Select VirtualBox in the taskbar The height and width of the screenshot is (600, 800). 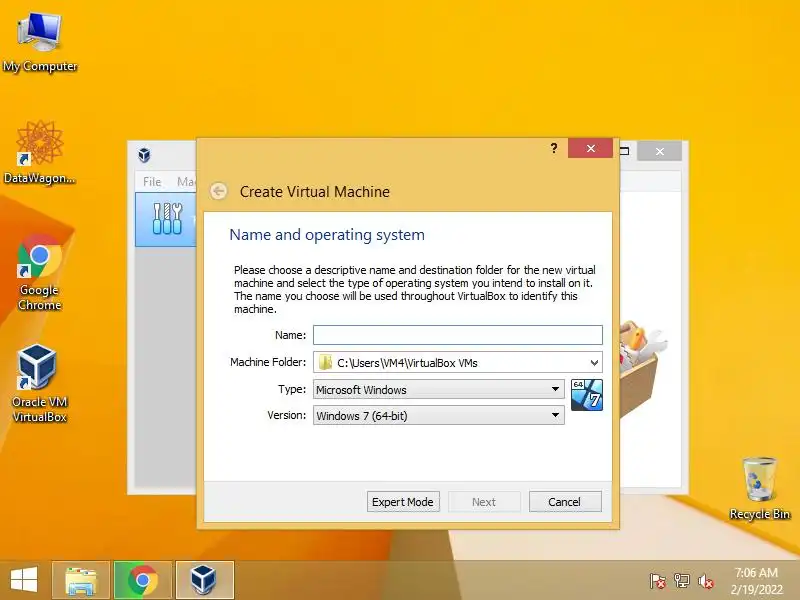[205, 580]
